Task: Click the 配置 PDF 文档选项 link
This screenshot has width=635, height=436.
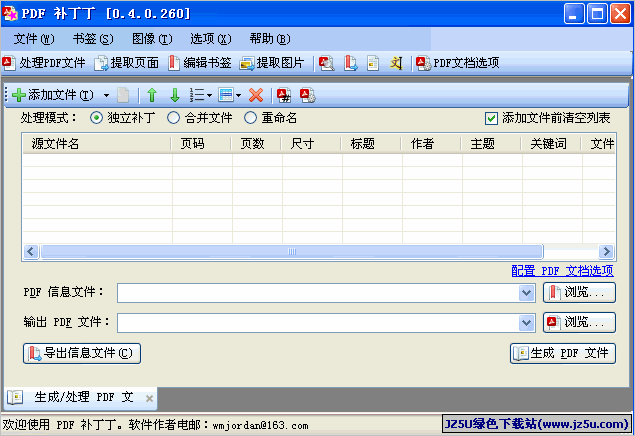Action: coord(563,270)
